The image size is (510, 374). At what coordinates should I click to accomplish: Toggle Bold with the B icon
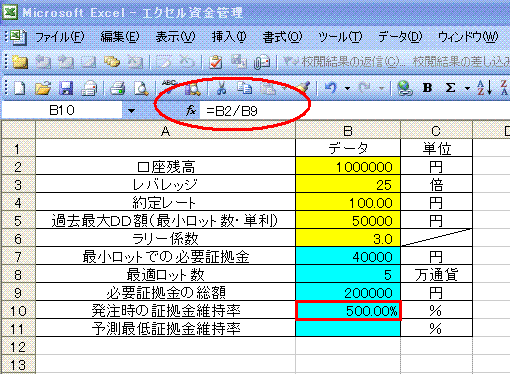tap(427, 88)
